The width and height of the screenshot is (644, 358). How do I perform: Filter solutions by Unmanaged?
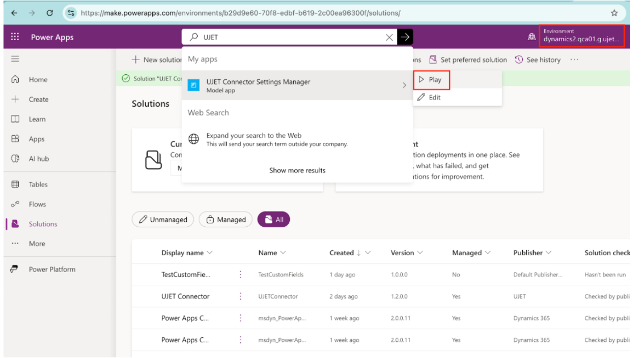point(162,219)
